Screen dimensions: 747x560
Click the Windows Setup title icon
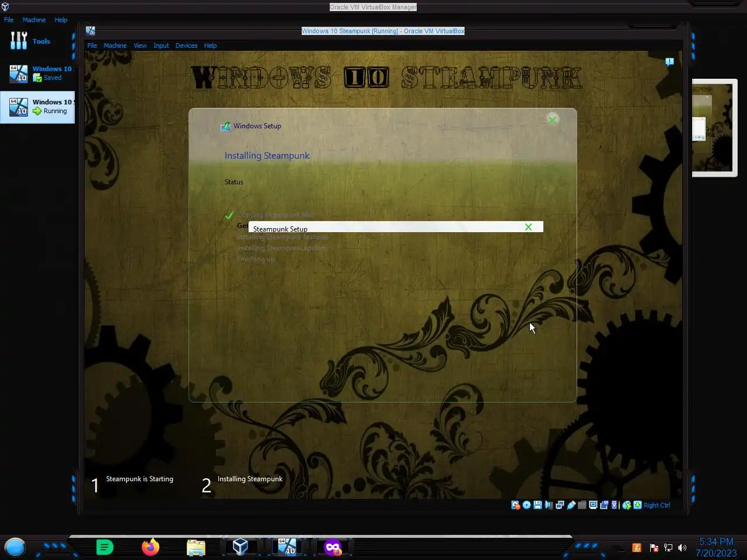[225, 126]
